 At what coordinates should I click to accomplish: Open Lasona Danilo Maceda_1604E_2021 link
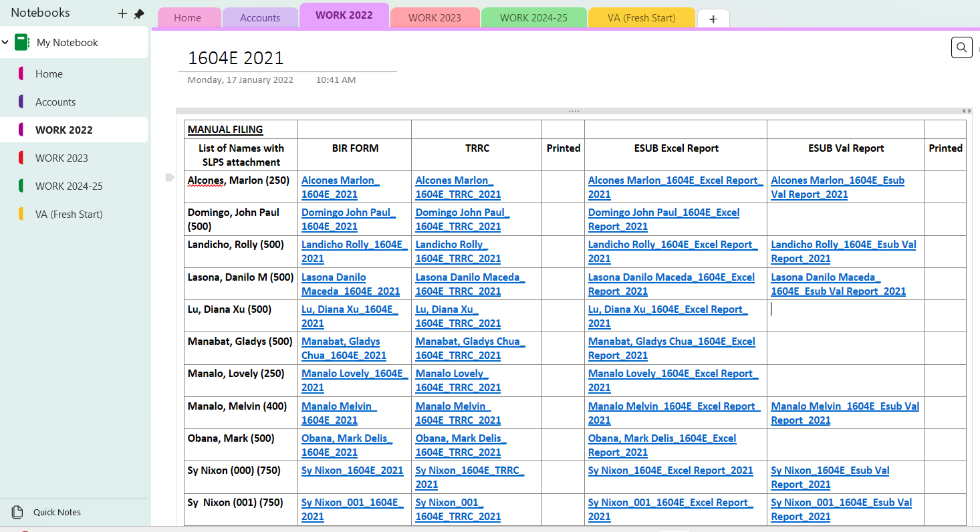click(x=350, y=284)
